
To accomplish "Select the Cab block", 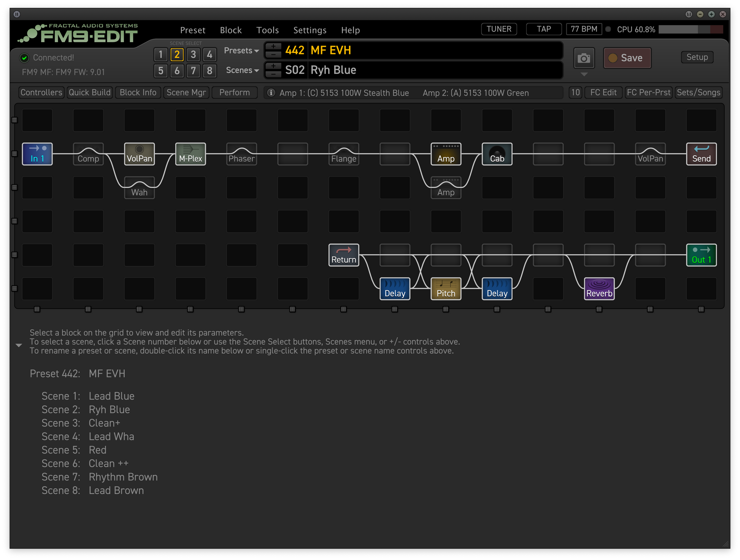I will (497, 154).
